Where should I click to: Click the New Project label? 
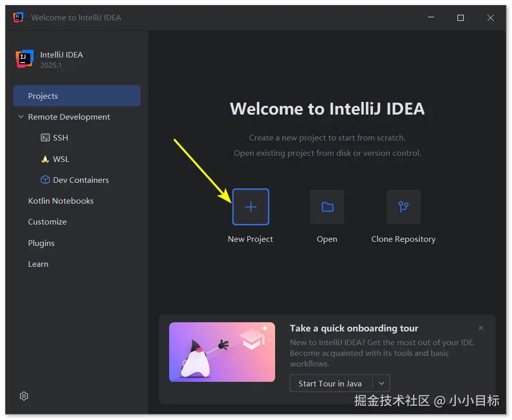(251, 239)
